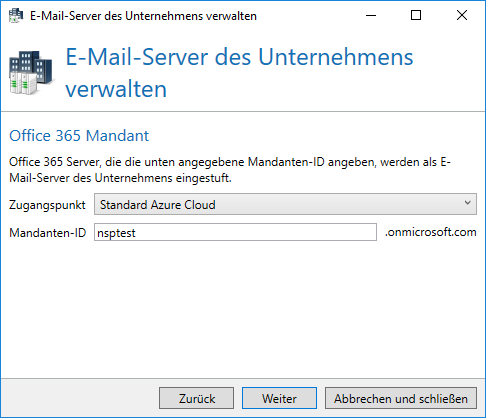The width and height of the screenshot is (486, 418).
Task: Continue with the Weiter button
Action: click(279, 398)
